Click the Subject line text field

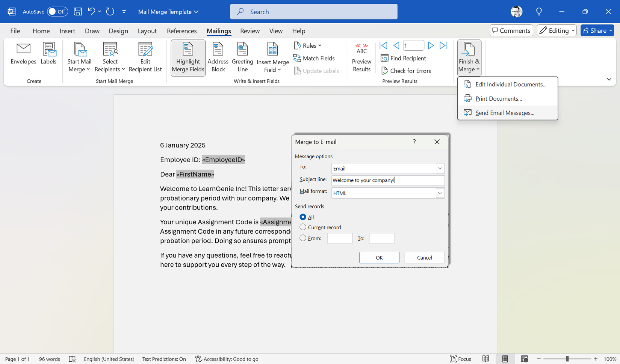point(388,180)
